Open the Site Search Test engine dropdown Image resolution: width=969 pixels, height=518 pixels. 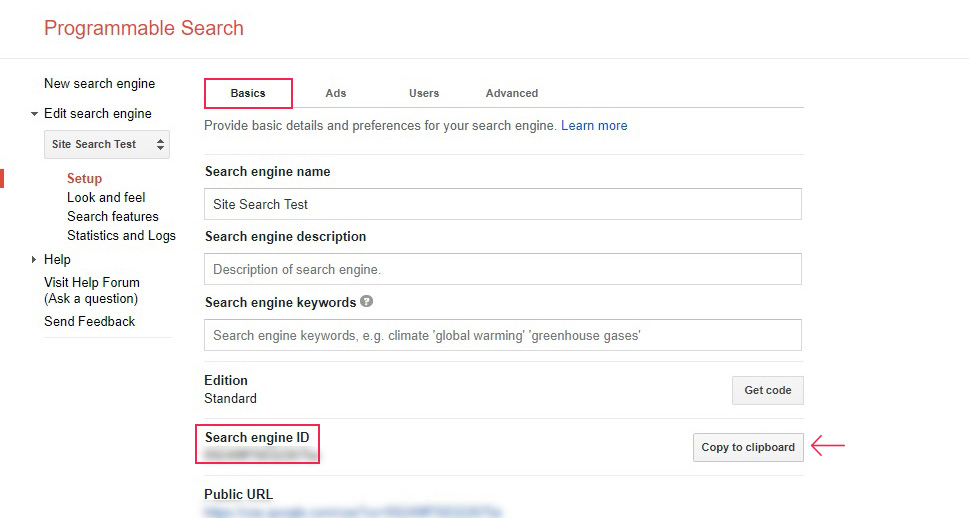107,144
